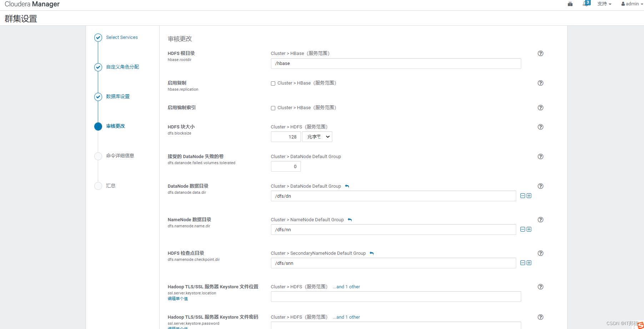The image size is (644, 329).
Task: Revert HDFS 检查点目录 to default value
Action: (x=372, y=253)
